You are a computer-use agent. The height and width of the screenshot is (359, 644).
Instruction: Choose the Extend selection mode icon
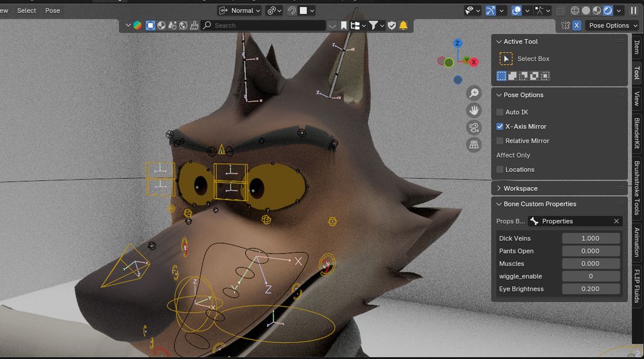pos(512,76)
